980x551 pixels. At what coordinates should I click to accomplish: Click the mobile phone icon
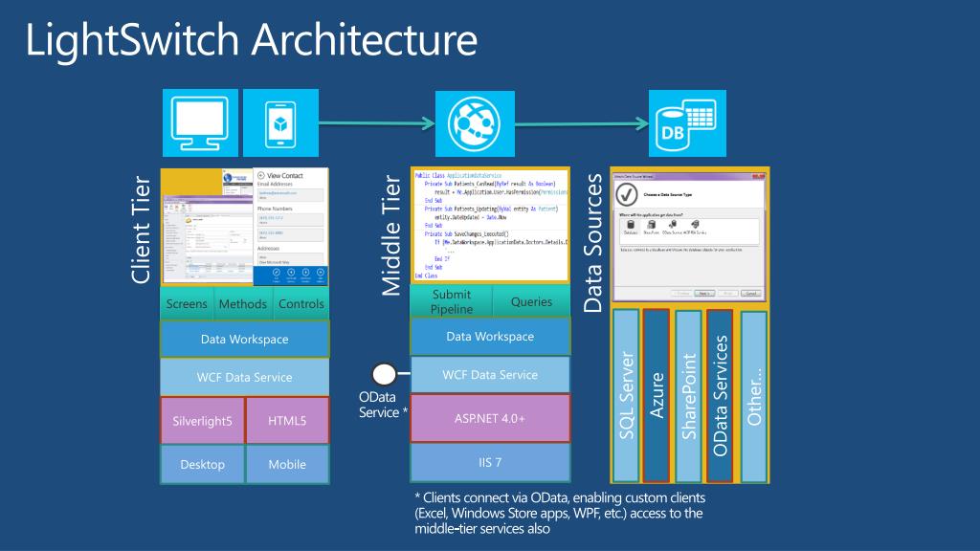[280, 123]
